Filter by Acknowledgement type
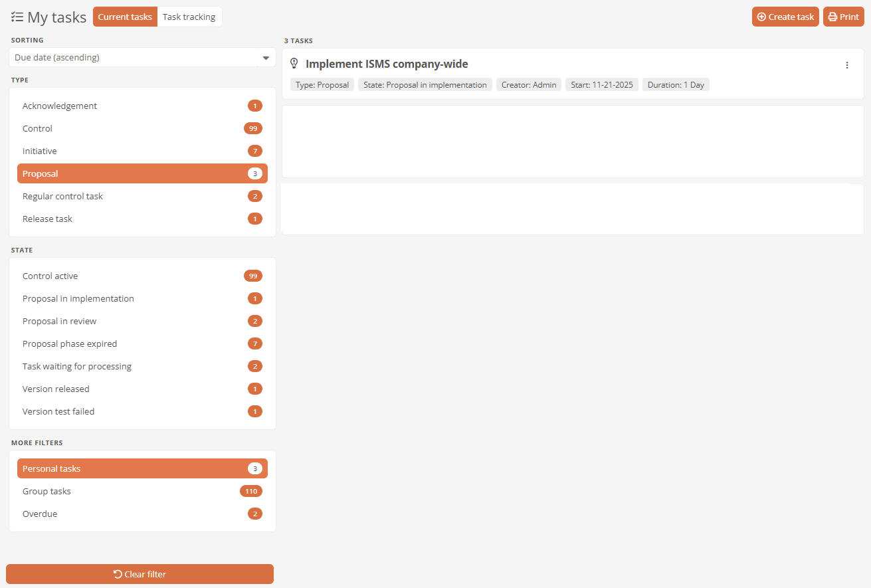Screen dimensions: 871x588 point(142,106)
